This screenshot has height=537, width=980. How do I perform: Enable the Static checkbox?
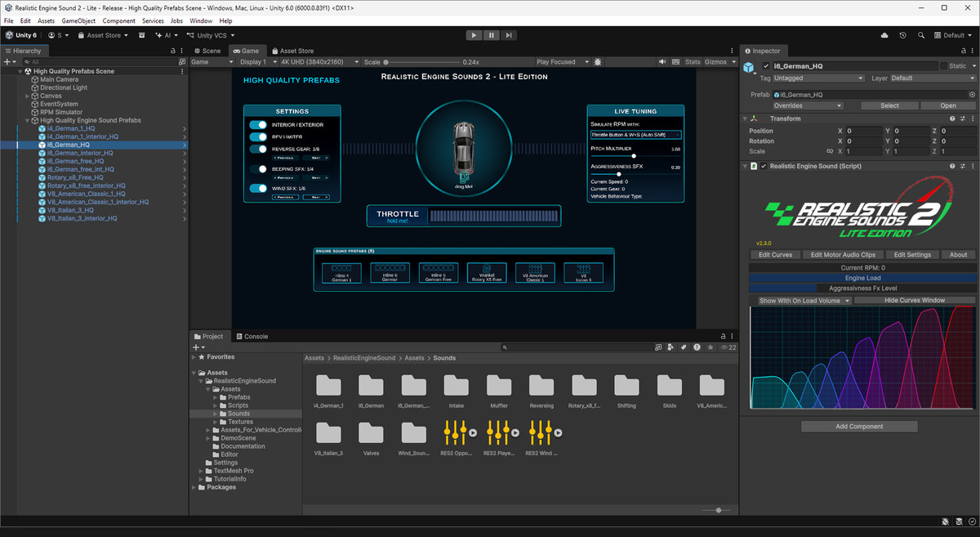[x=944, y=66]
